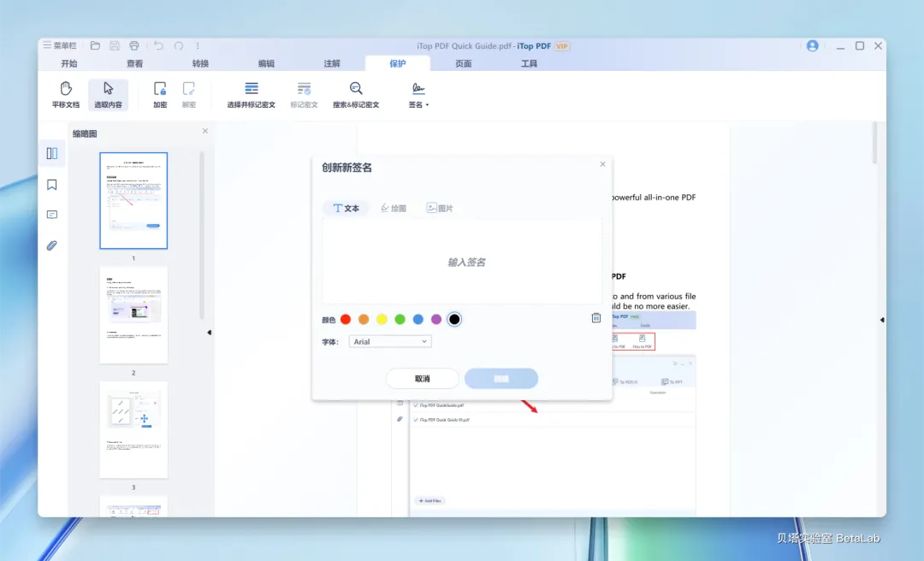This screenshot has height=561, width=924.
Task: Click the 取消 button
Action: click(x=423, y=379)
